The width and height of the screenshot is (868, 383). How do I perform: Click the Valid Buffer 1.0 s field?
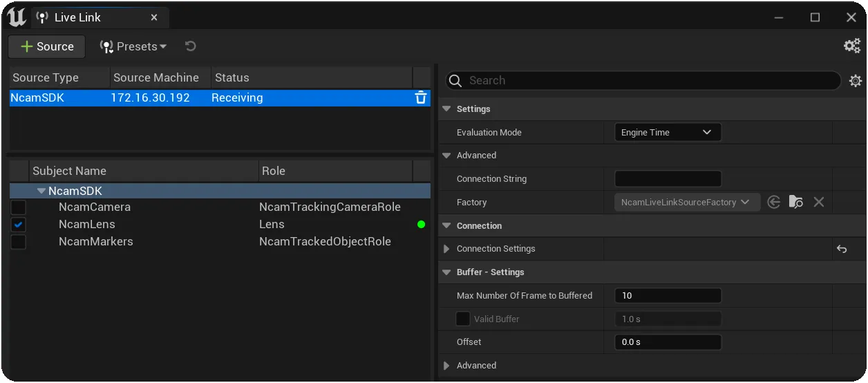pos(668,319)
